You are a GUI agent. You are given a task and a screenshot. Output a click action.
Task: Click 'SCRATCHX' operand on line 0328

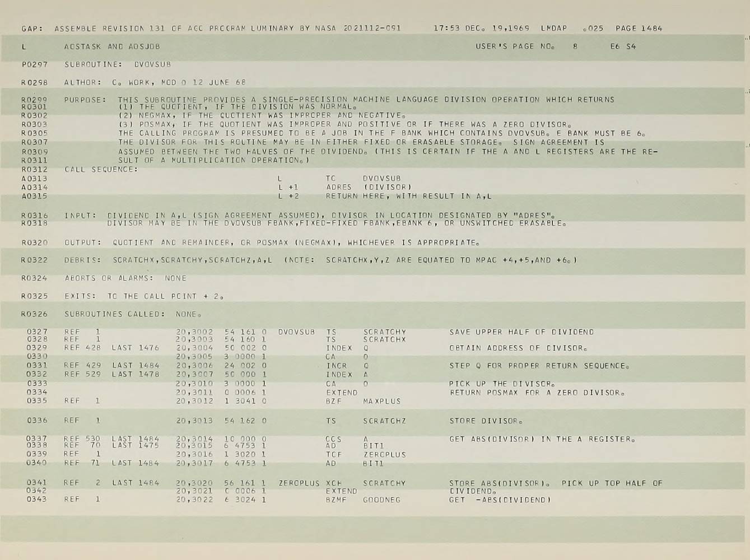pyautogui.click(x=385, y=339)
